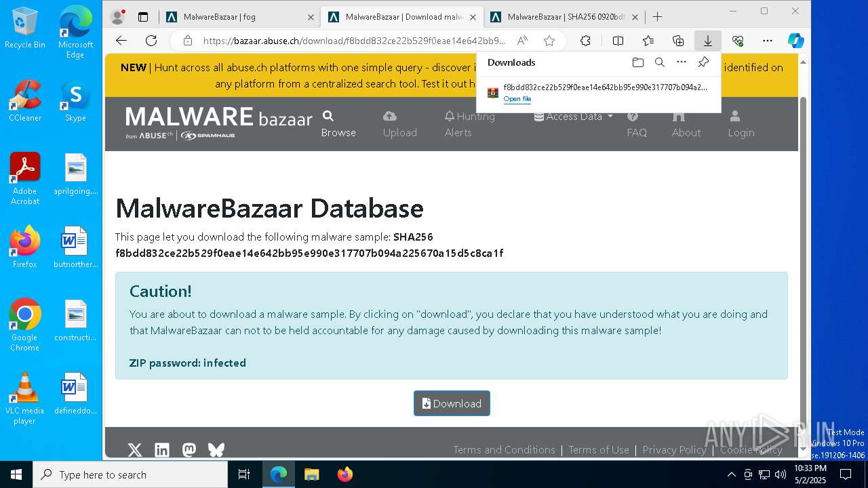Open downloads folder from Downloads panel
The width and height of the screenshot is (868, 488).
(637, 62)
